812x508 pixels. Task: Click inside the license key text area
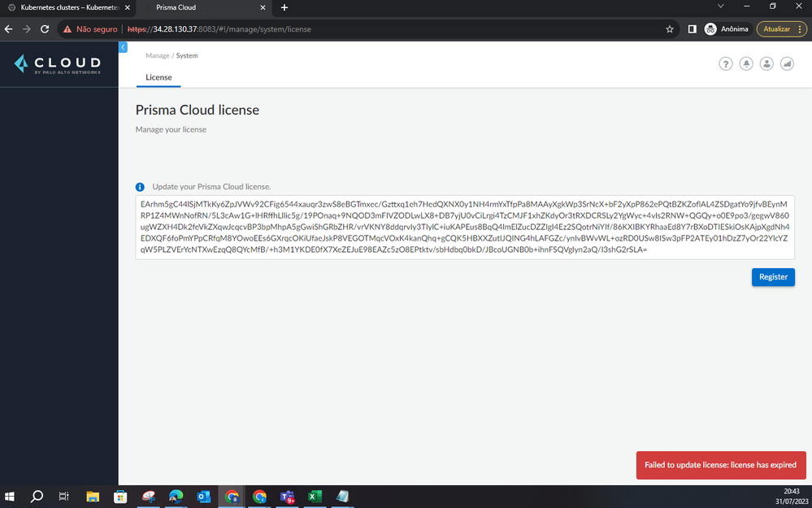pyautogui.click(x=464, y=228)
